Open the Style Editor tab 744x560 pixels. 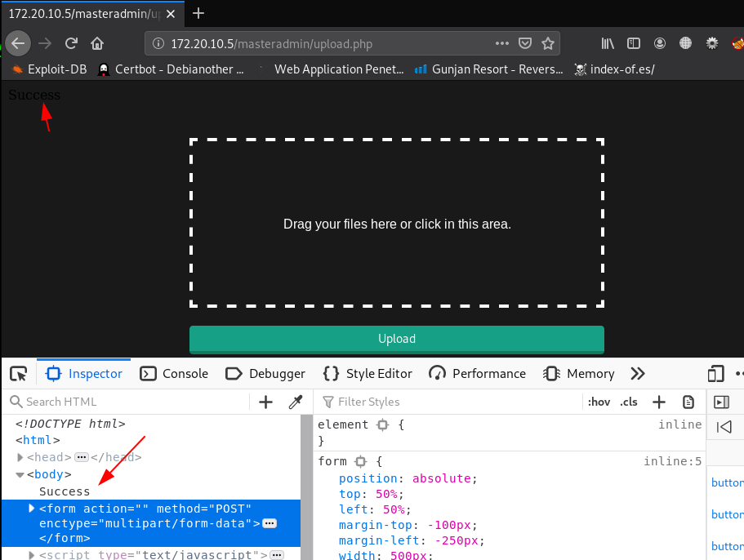click(x=368, y=374)
